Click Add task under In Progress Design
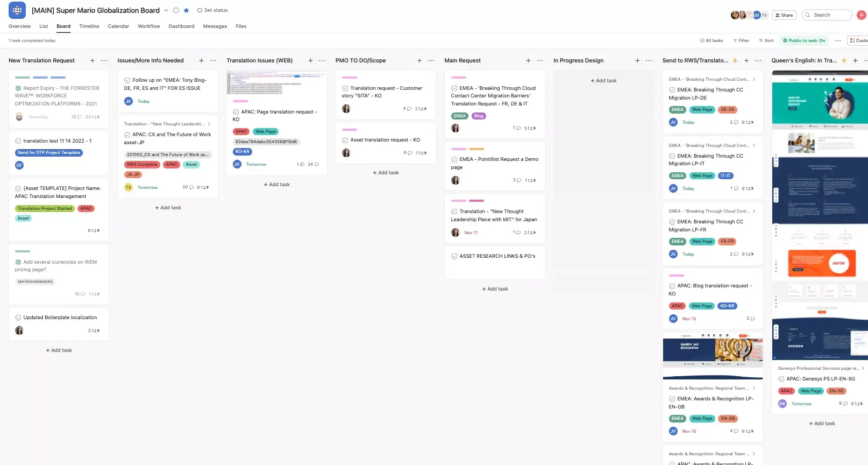The width and height of the screenshot is (868, 465). coord(603,81)
